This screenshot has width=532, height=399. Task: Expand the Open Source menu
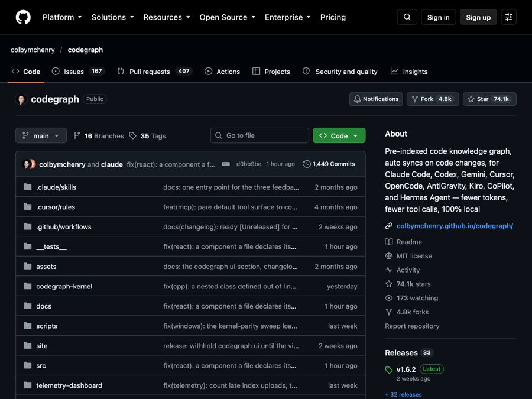(x=228, y=17)
